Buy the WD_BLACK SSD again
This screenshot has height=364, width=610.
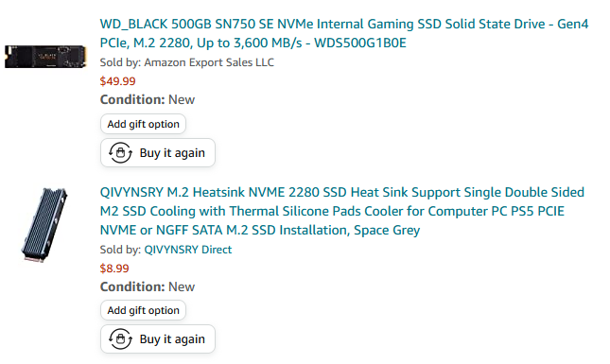click(x=158, y=153)
